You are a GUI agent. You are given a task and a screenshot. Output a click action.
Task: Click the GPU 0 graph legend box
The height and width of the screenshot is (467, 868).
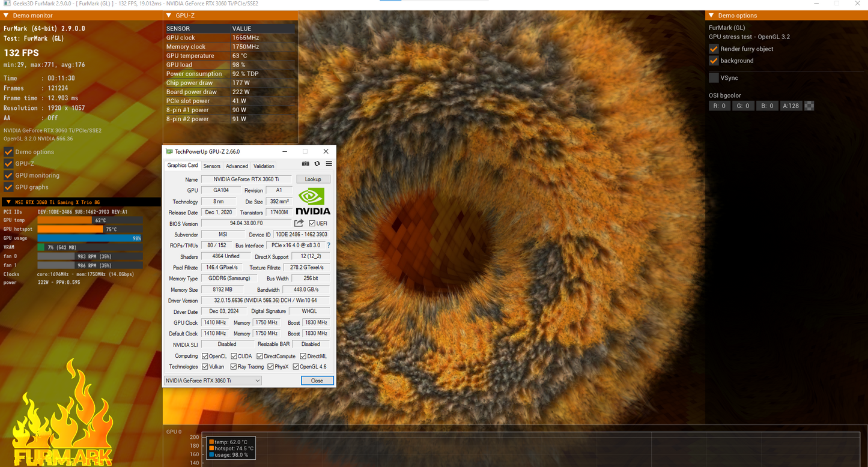point(231,448)
